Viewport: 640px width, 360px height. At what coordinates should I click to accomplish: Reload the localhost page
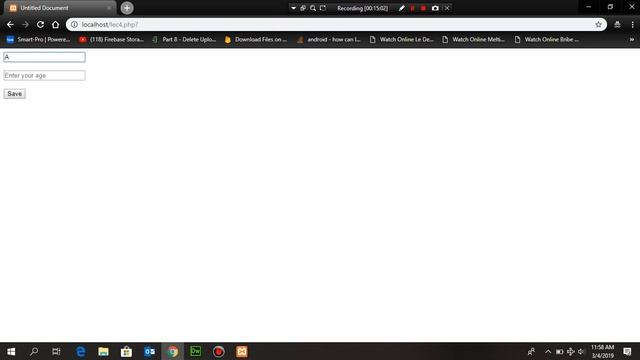coord(40,24)
